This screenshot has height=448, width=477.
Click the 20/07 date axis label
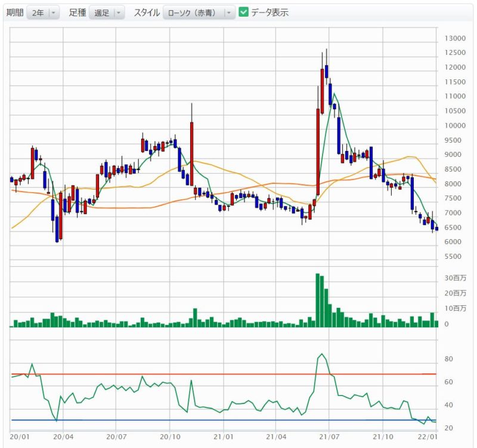tap(116, 437)
